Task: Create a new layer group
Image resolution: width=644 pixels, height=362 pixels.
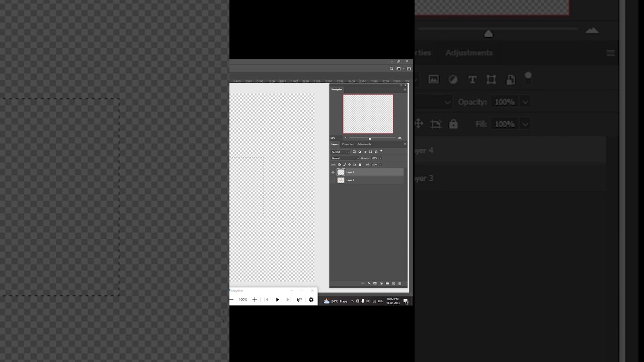Action: pos(387,284)
